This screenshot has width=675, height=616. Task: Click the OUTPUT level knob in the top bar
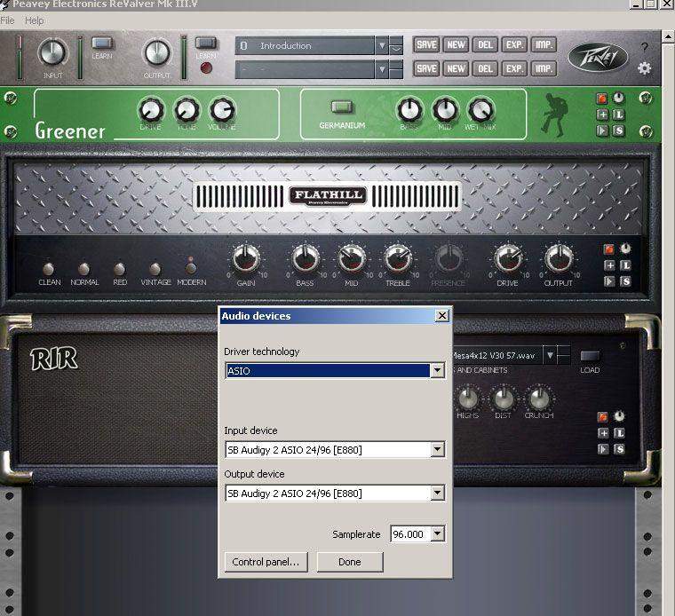[x=156, y=52]
